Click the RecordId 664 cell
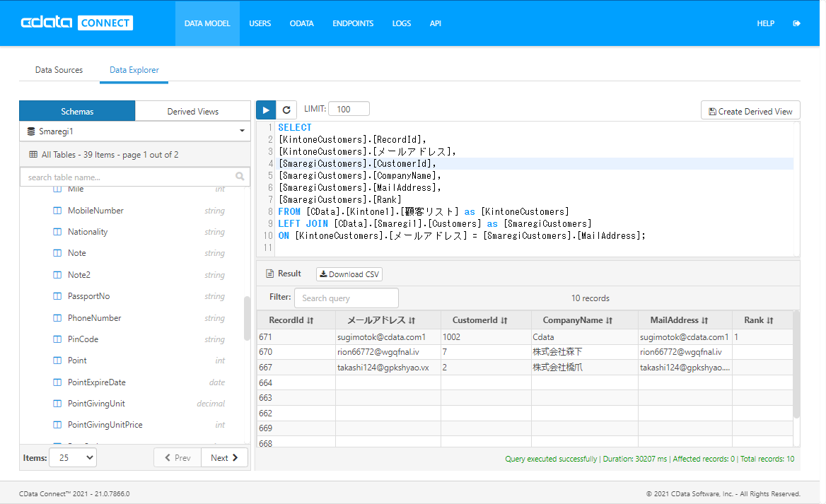This screenshot has width=826, height=504. (296, 383)
